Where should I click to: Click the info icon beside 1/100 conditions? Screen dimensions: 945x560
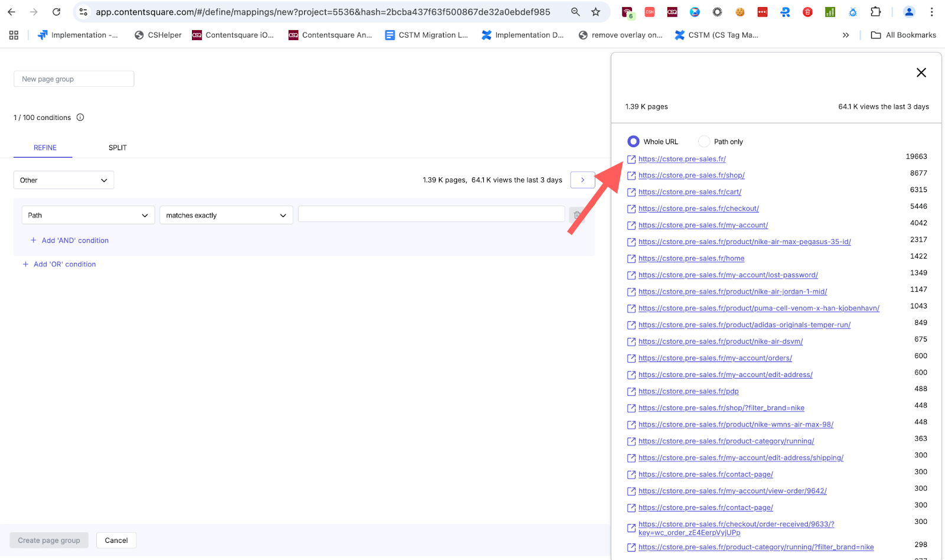click(x=80, y=117)
